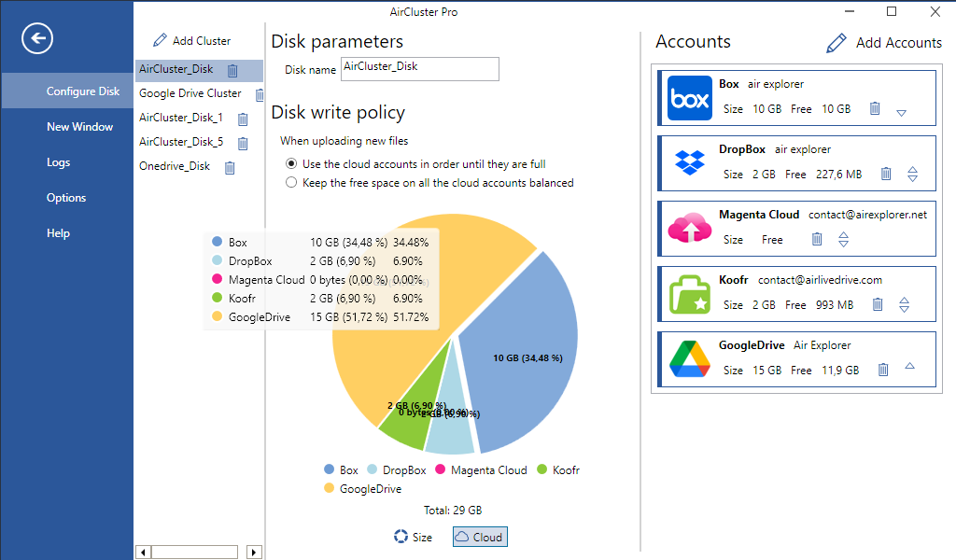The image size is (956, 560).
Task: Select Keep free space balanced radio option
Action: click(x=291, y=182)
